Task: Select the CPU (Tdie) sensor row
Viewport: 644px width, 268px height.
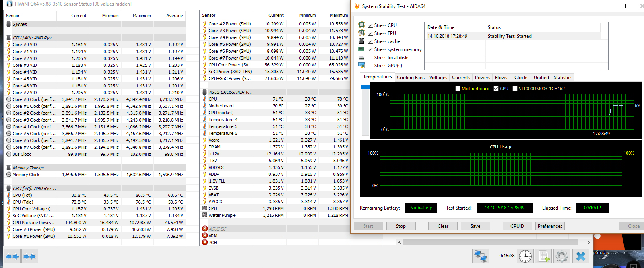Action: (95, 202)
